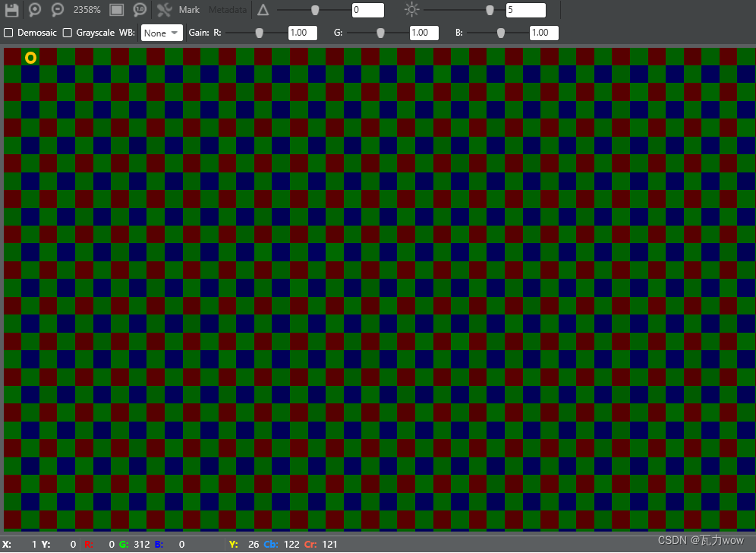
Task: Click the triangle slider value field showing 0
Action: 368,10
